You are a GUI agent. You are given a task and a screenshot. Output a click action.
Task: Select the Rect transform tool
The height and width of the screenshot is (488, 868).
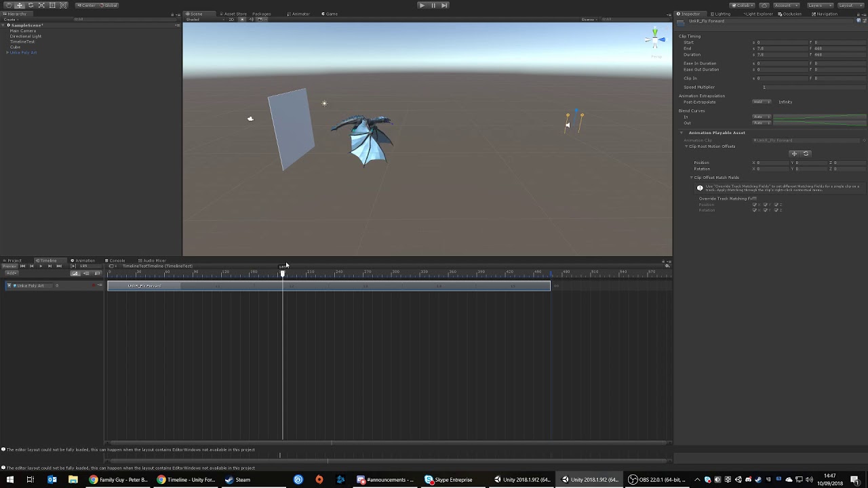pos(52,5)
